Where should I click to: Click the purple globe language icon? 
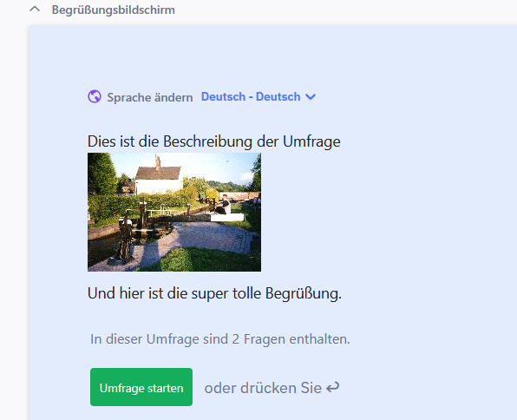coord(95,96)
